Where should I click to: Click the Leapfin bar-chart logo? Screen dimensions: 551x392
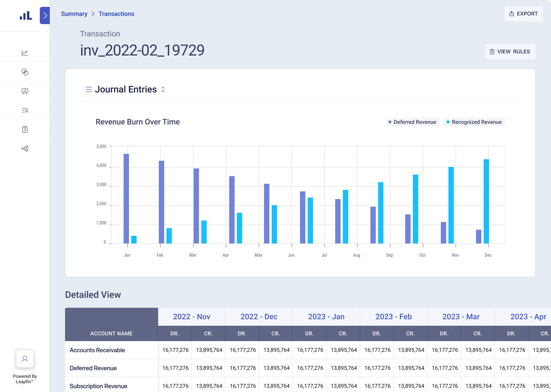[24, 15]
